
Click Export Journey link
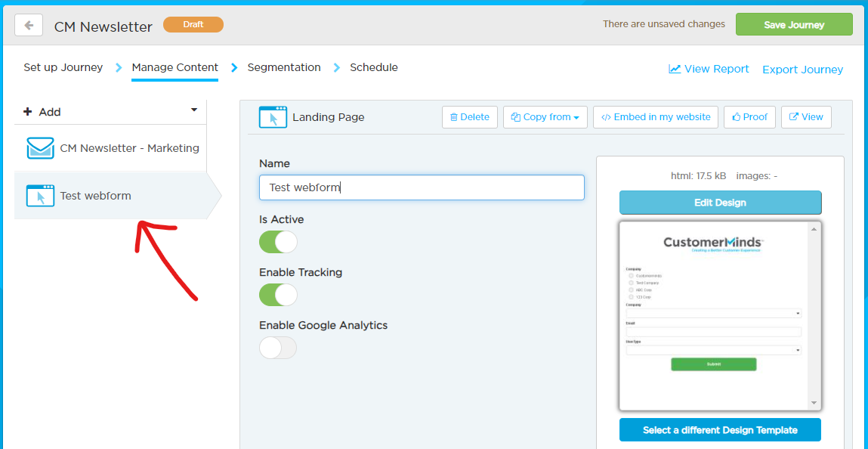(x=803, y=70)
